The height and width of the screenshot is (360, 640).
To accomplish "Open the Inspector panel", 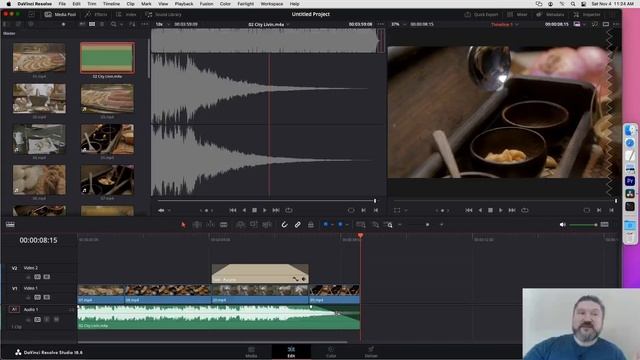I will point(587,14).
